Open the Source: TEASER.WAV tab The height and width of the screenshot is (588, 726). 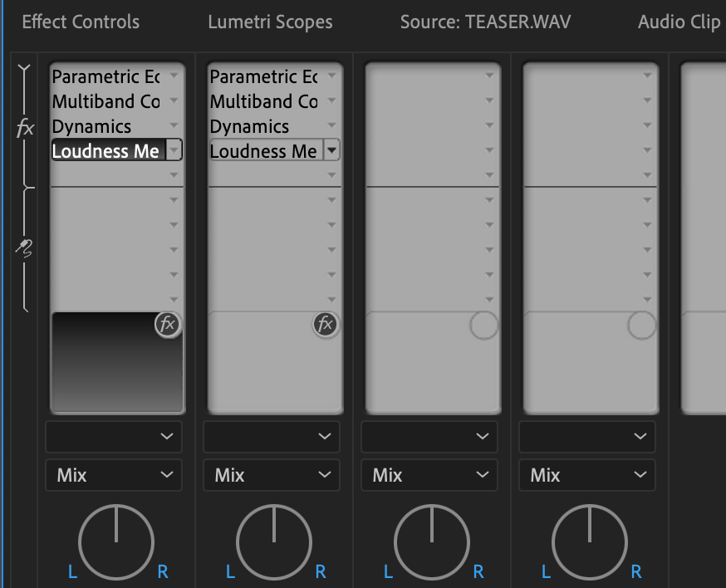click(x=485, y=22)
